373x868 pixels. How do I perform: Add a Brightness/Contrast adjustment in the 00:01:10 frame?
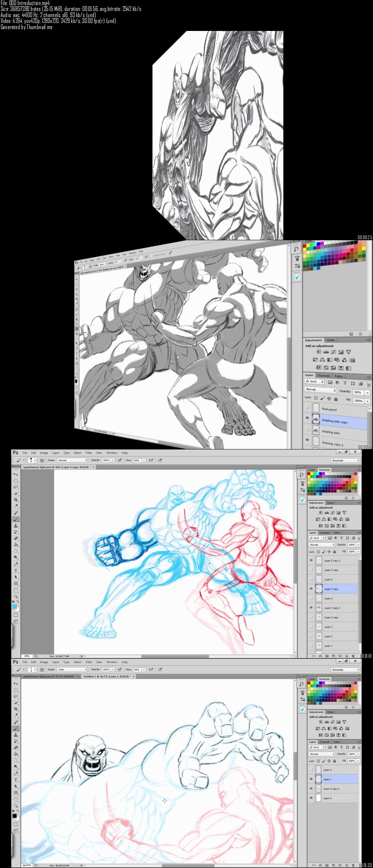pos(321,512)
